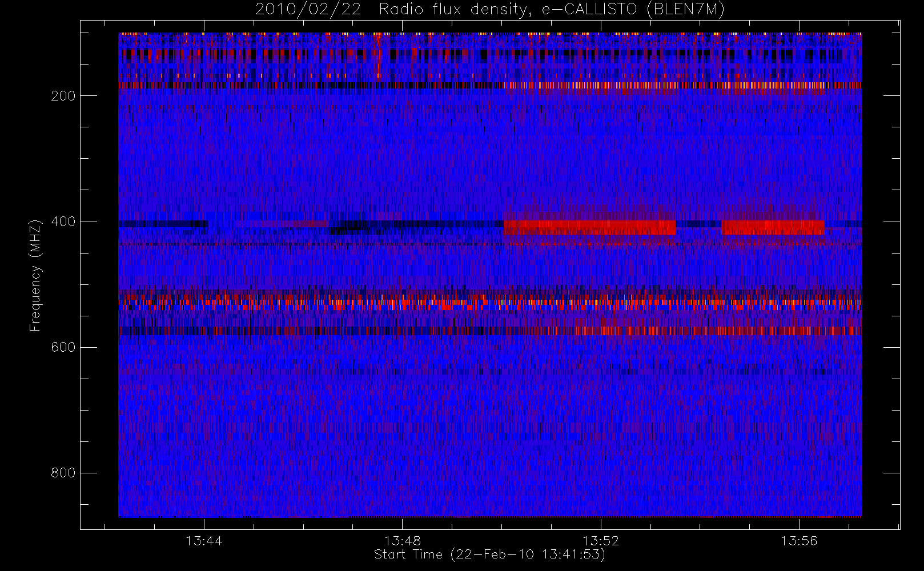Select the 800 frequency tick label
Viewport: 924px width, 571px height.
pos(63,473)
